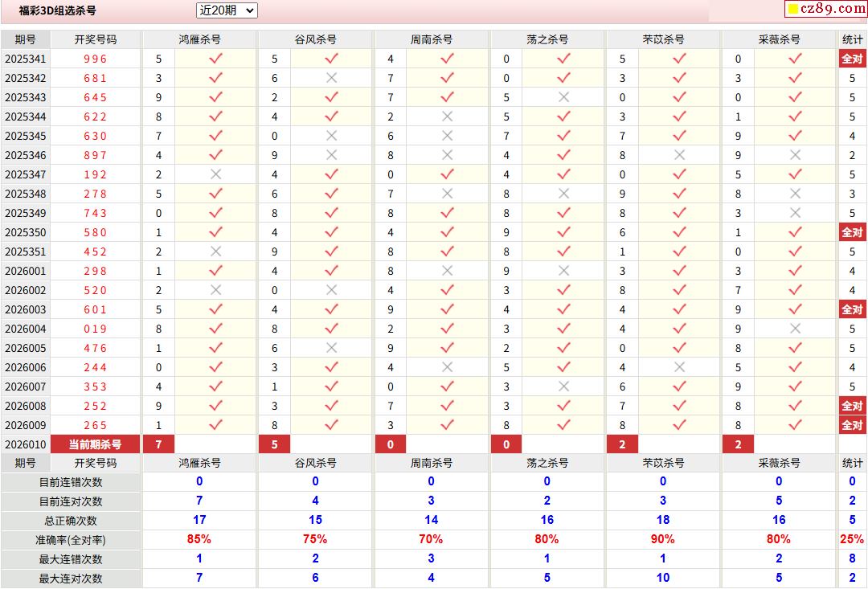This screenshot has height=589, width=868.
Task: Click the 全对 badge in row 2025341
Action: [852, 59]
